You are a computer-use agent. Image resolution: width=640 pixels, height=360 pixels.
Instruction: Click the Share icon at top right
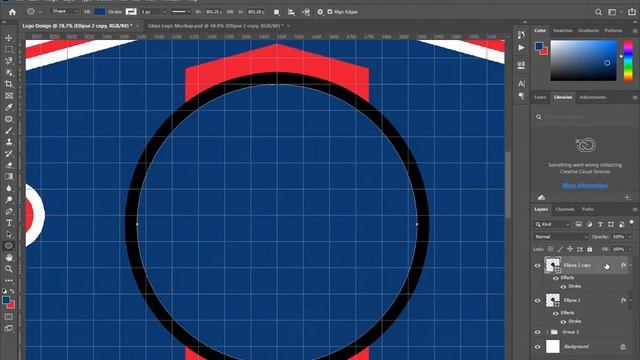(632, 12)
